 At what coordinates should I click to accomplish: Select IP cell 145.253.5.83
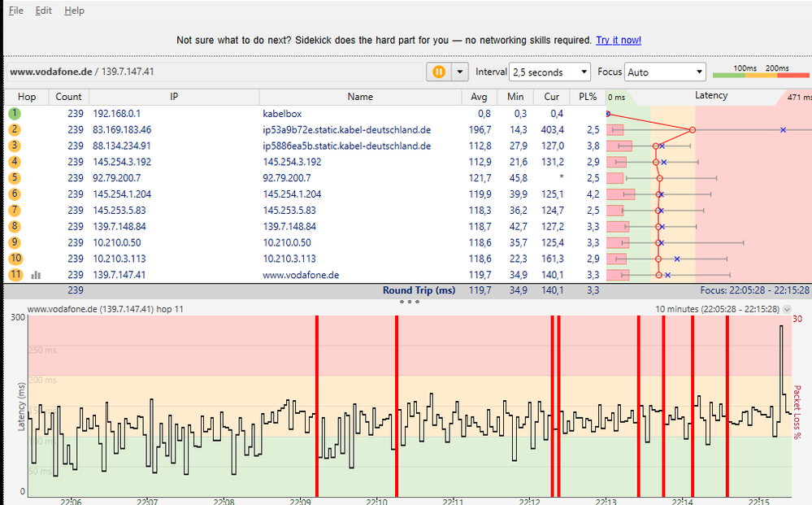[x=119, y=211]
